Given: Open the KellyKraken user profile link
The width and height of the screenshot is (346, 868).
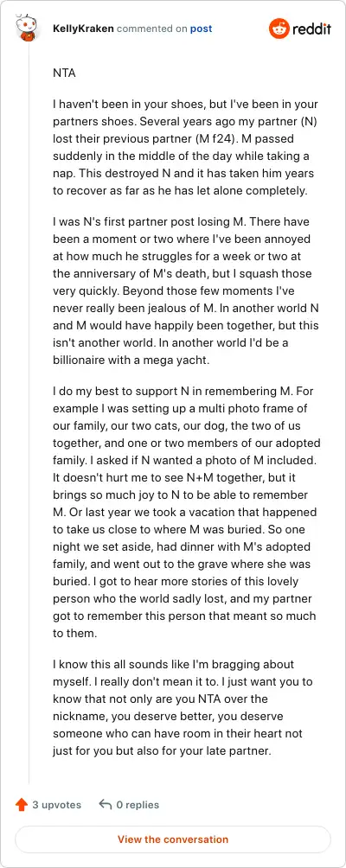Looking at the screenshot, I should click(83, 29).
